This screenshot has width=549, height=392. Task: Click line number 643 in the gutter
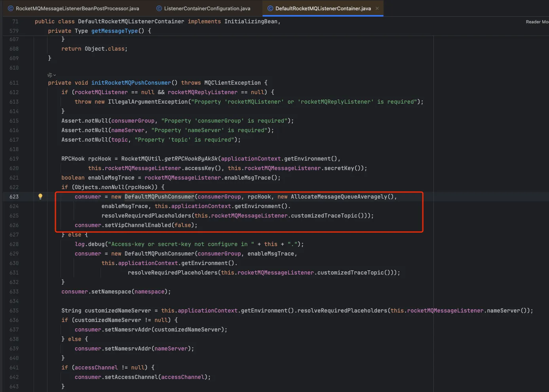[x=14, y=386]
